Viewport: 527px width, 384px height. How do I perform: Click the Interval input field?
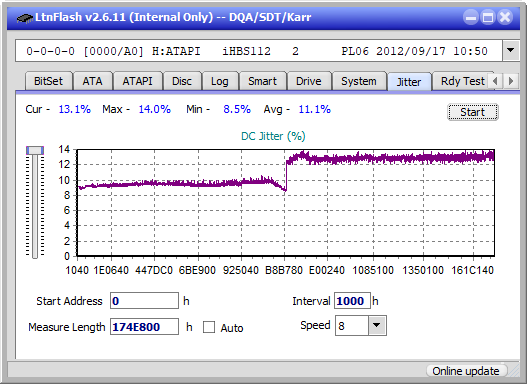click(x=352, y=301)
